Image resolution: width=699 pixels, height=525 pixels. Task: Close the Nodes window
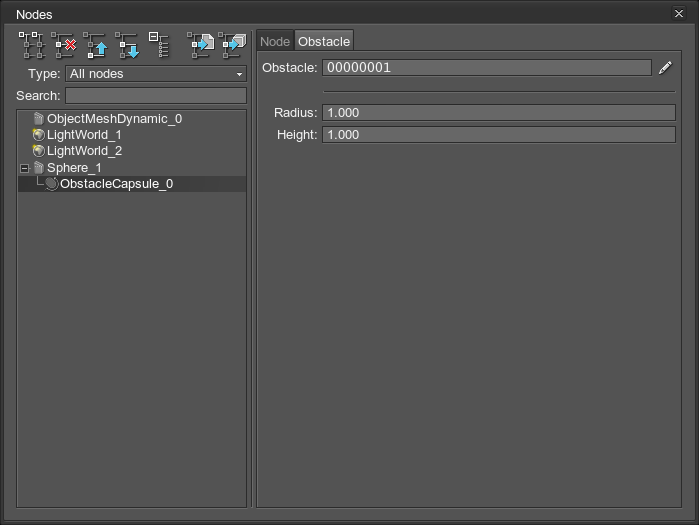tap(679, 14)
